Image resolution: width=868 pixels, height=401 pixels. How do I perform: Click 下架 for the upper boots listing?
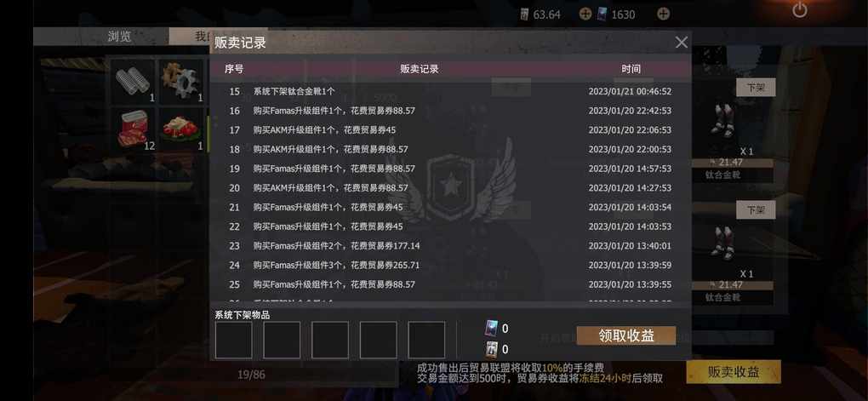coord(756,88)
